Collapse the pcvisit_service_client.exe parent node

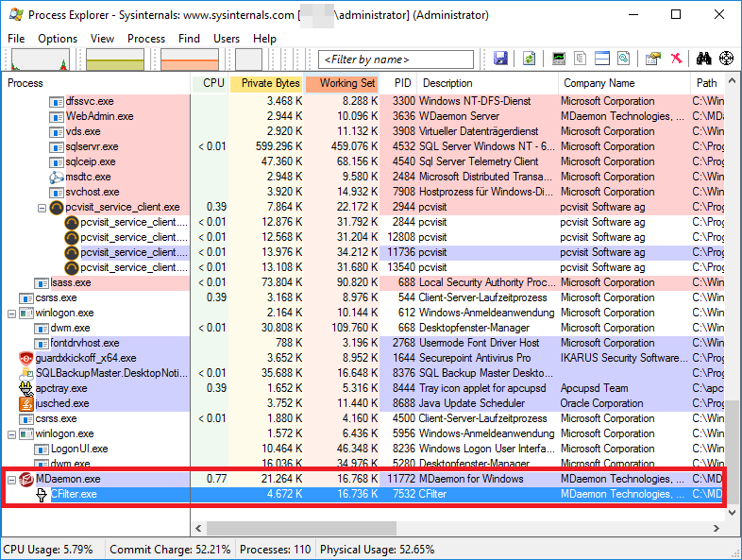click(42, 207)
